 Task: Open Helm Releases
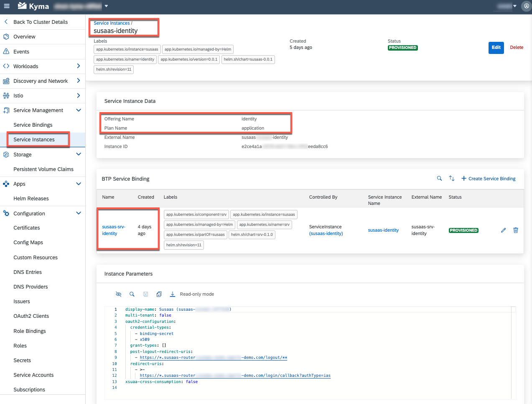pyautogui.click(x=31, y=199)
